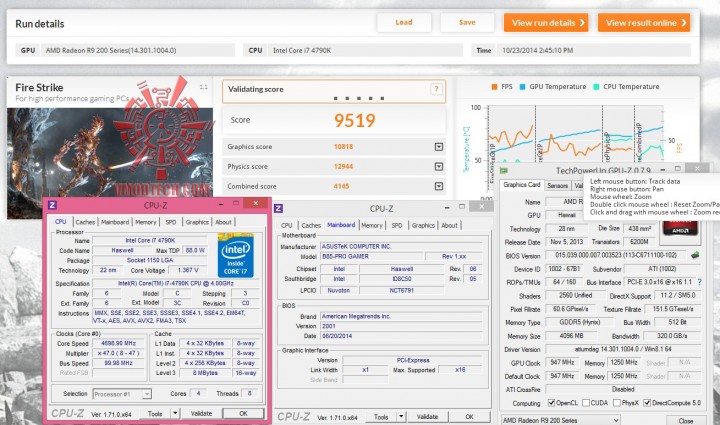Click the AMD Radeon logo in GPU-Z

(681, 228)
